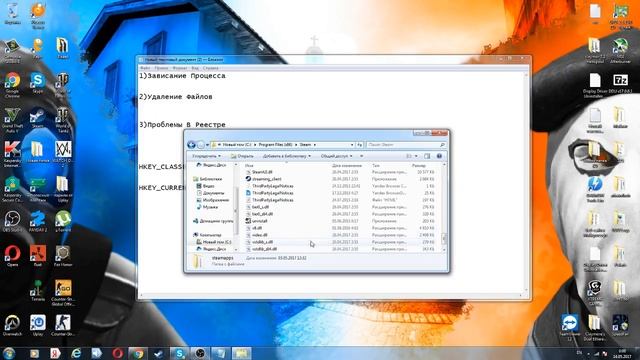The height and width of the screenshot is (360, 640).
Task: Click Steam breadcrumb in address bar
Action: pos(305,145)
